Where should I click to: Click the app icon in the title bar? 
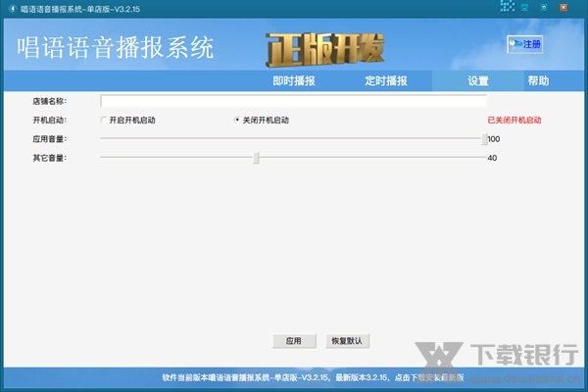pyautogui.click(x=13, y=9)
